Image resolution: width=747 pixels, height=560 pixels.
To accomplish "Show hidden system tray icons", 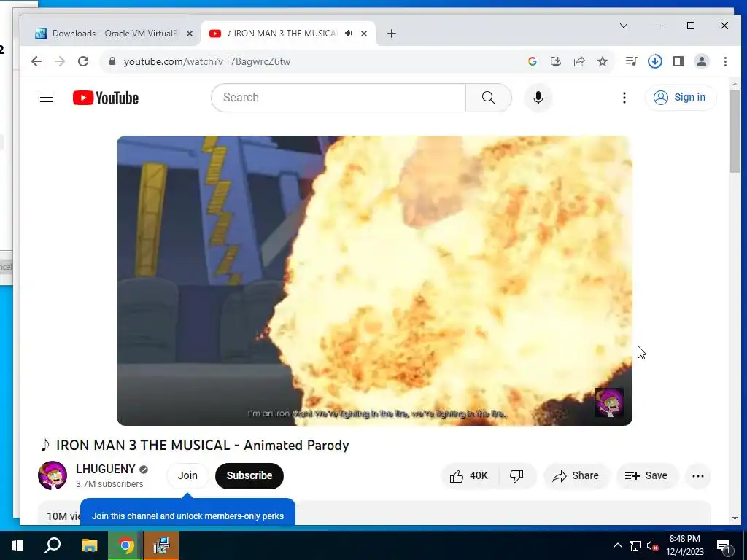I will tap(617, 545).
